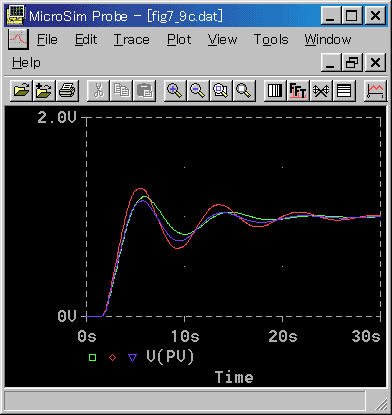Click the Print icon in toolbar
The height and width of the screenshot is (415, 392).
pyautogui.click(x=67, y=90)
